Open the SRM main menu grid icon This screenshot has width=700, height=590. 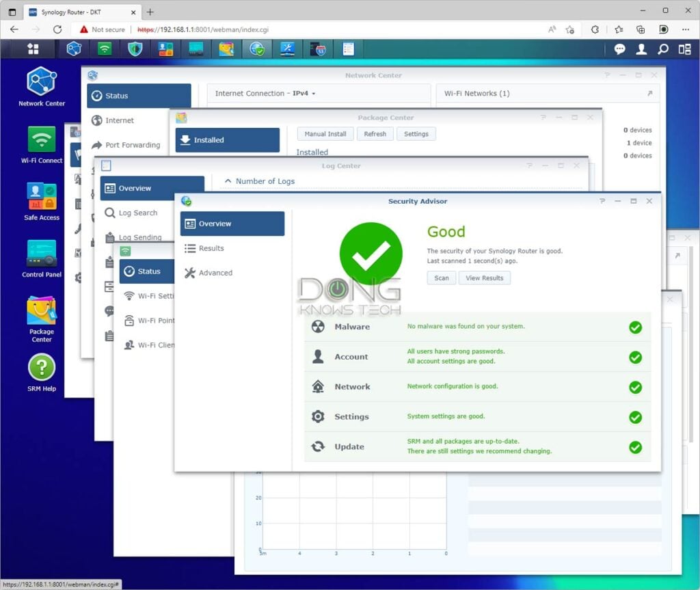click(33, 49)
